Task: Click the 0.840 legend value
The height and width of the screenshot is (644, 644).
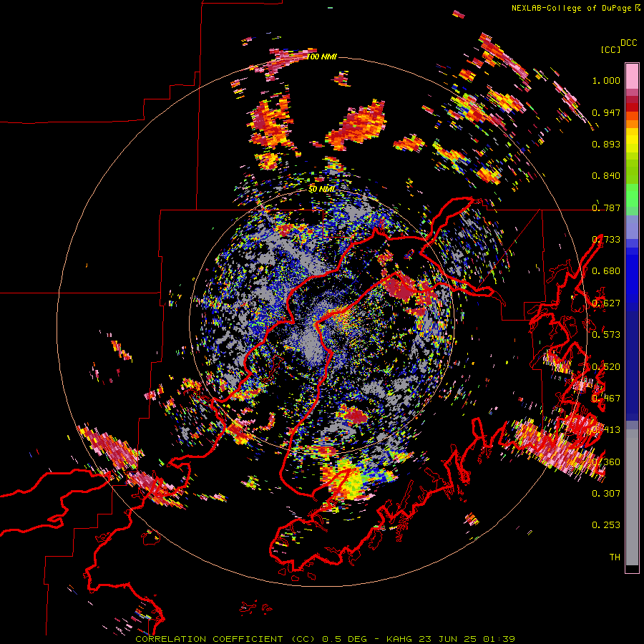Action: [x=606, y=176]
